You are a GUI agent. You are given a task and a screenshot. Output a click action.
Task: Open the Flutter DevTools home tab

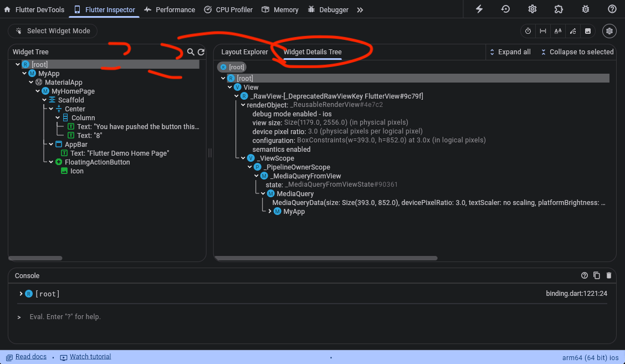click(x=34, y=9)
